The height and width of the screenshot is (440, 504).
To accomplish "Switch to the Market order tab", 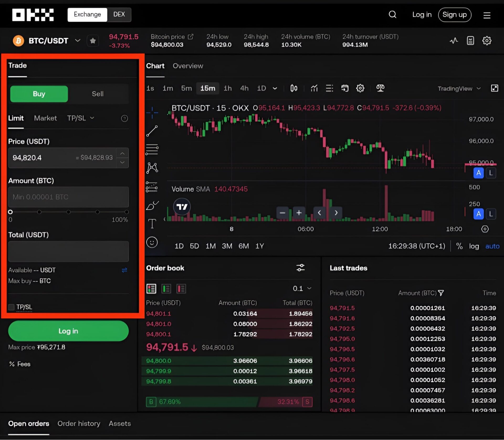I will click(x=45, y=118).
